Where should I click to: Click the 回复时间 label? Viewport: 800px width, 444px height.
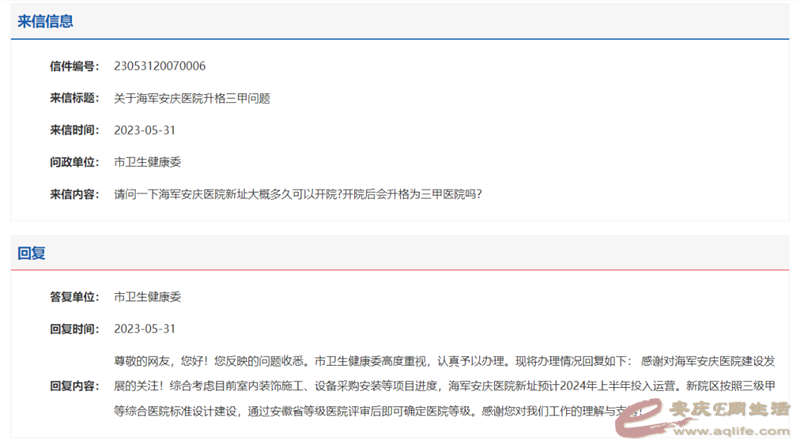[74, 329]
